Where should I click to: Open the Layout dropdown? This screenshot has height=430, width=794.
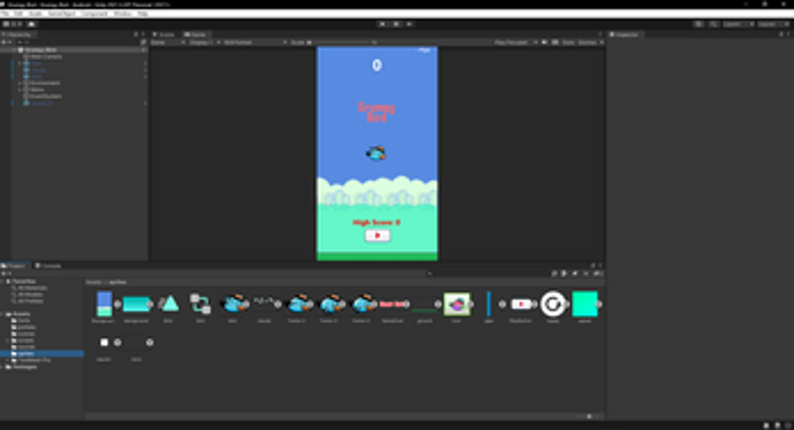coord(773,24)
